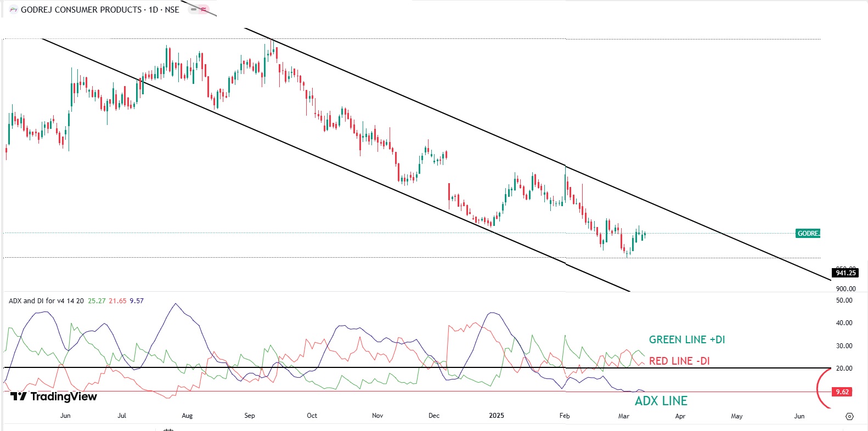Click the red 9.62 level label
Viewport: 868px width, 431px height.
(x=842, y=392)
